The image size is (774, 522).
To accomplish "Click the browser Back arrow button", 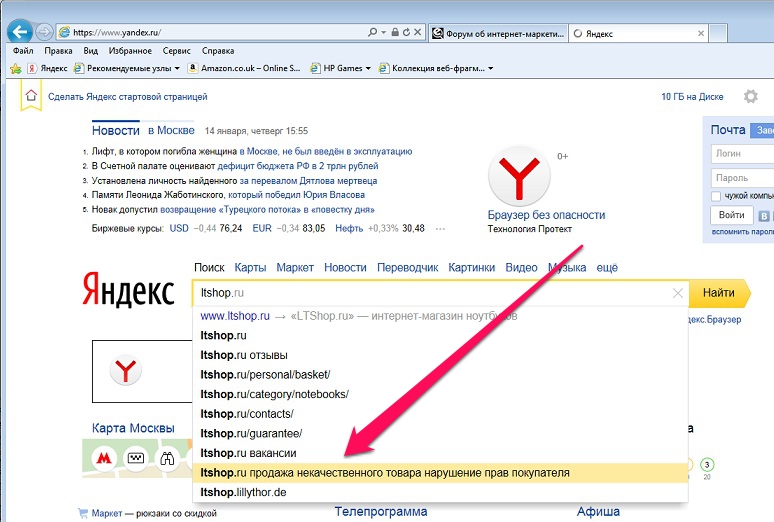I will coord(20,33).
